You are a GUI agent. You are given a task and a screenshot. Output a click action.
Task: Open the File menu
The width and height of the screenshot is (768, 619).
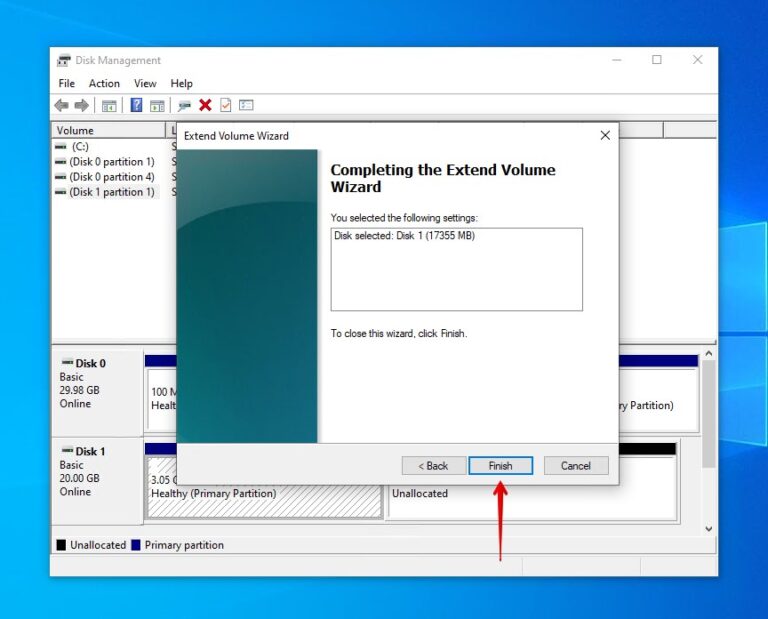point(67,83)
